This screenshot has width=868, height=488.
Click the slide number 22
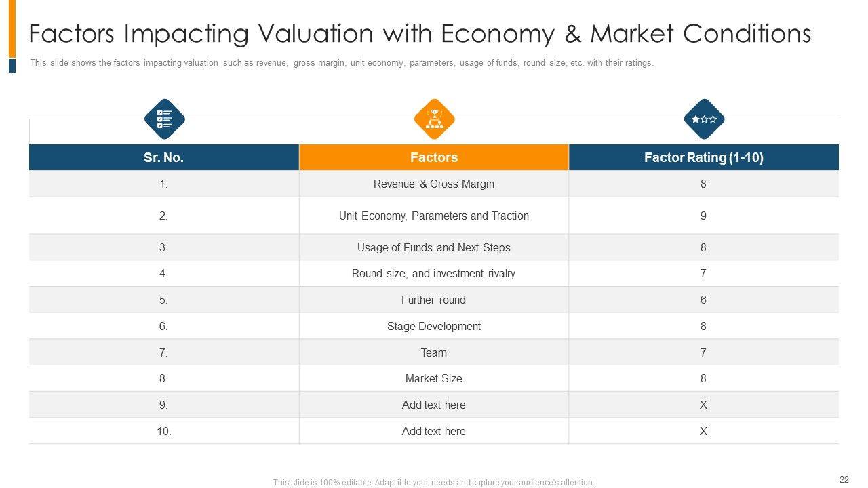[844, 480]
